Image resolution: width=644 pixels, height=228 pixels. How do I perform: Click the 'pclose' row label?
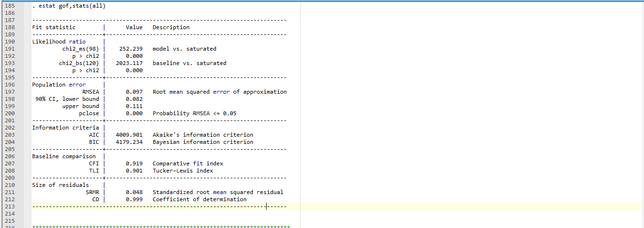click(89, 113)
